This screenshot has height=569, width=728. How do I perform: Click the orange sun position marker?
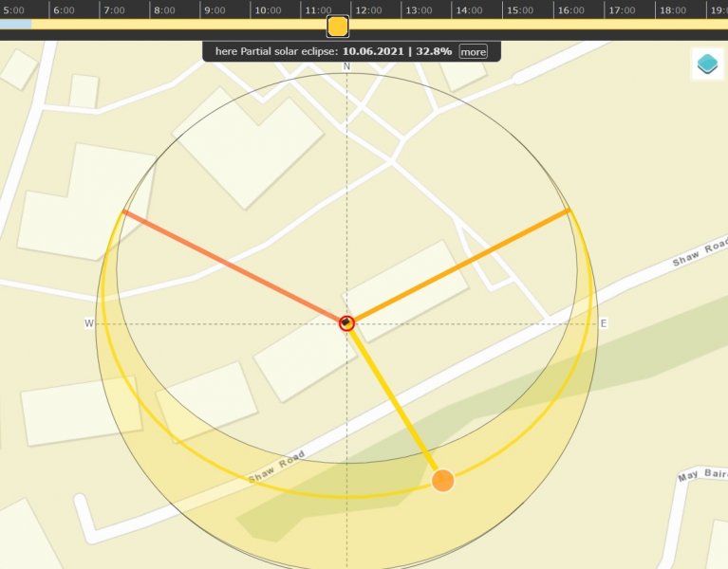click(x=442, y=481)
